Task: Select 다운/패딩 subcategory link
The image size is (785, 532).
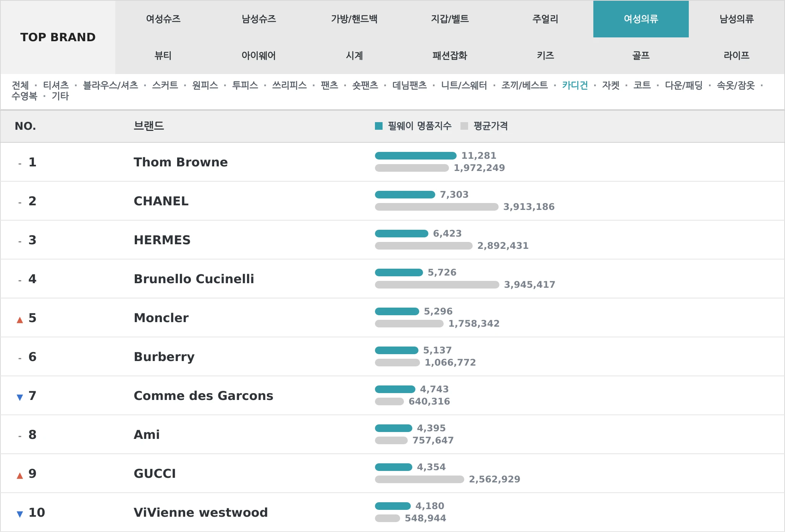Action: coord(684,85)
